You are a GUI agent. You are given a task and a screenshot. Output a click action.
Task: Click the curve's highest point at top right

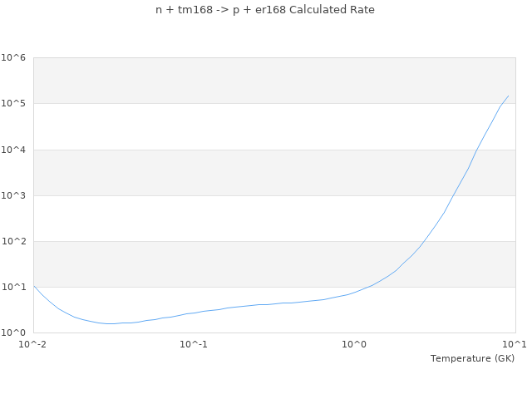pos(508,96)
